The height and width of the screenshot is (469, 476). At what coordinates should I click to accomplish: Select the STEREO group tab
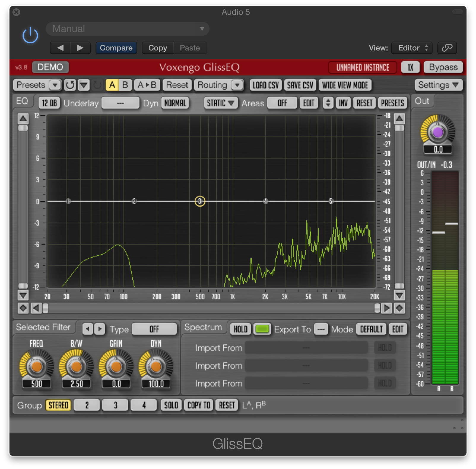(58, 405)
